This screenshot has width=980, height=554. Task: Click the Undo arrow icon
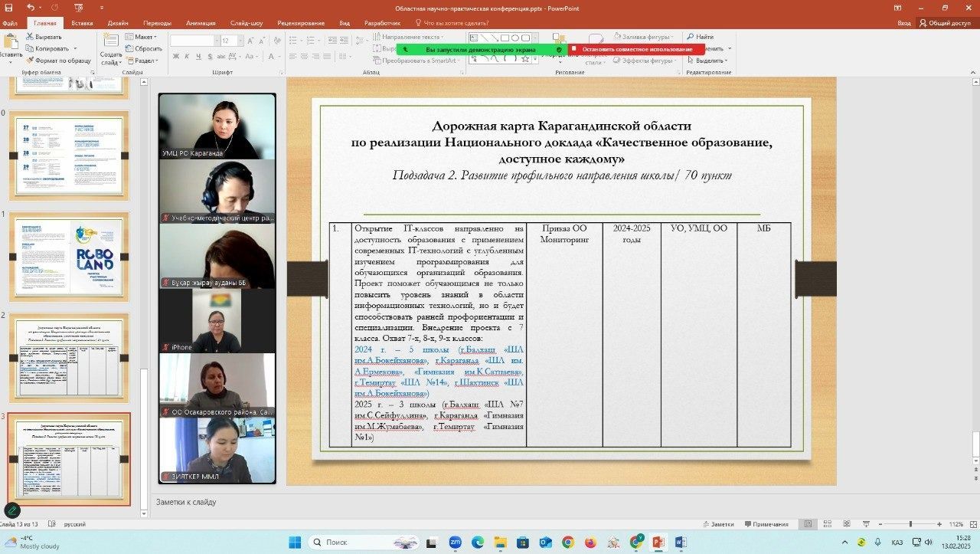click(x=30, y=8)
